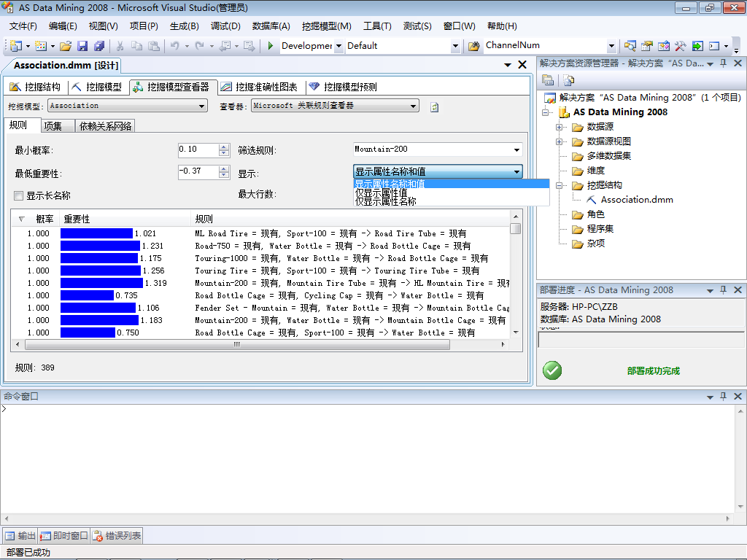Viewport: 747px width, 560px height.
Task: Collapse the AS Data Mining 2008 project node
Action: 545,112
